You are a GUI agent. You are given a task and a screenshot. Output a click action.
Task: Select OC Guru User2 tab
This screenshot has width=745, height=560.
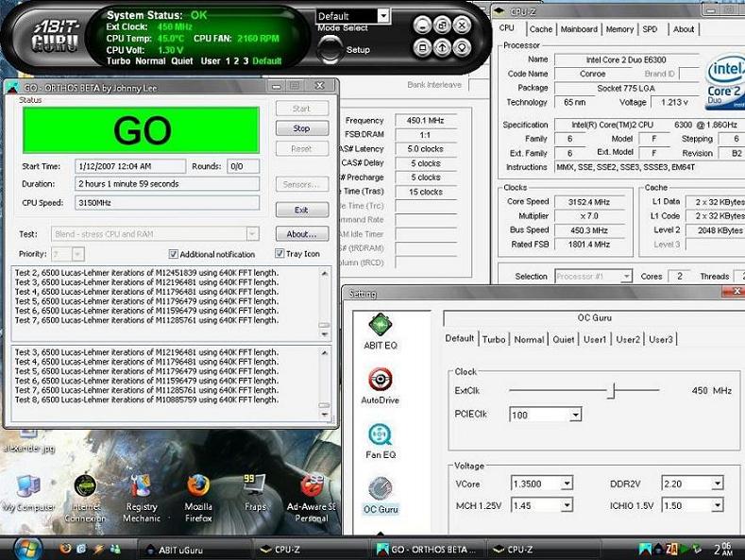628,339
